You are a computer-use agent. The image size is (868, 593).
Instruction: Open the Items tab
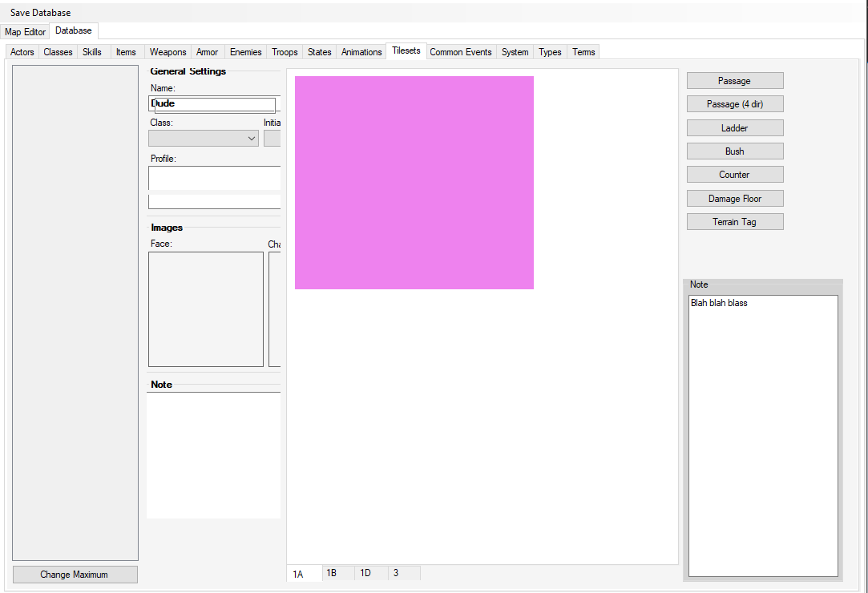tap(126, 52)
